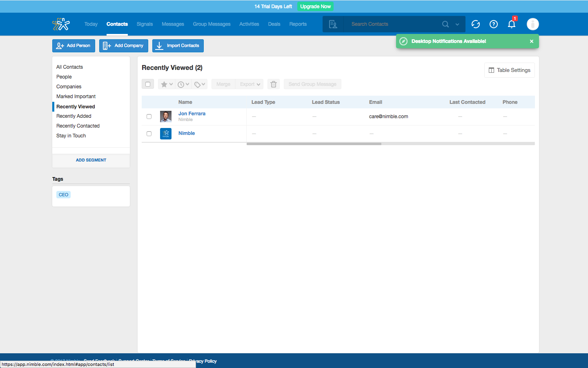Image resolution: width=588 pixels, height=368 pixels.
Task: Click the Send Group Message button
Action: tap(312, 84)
